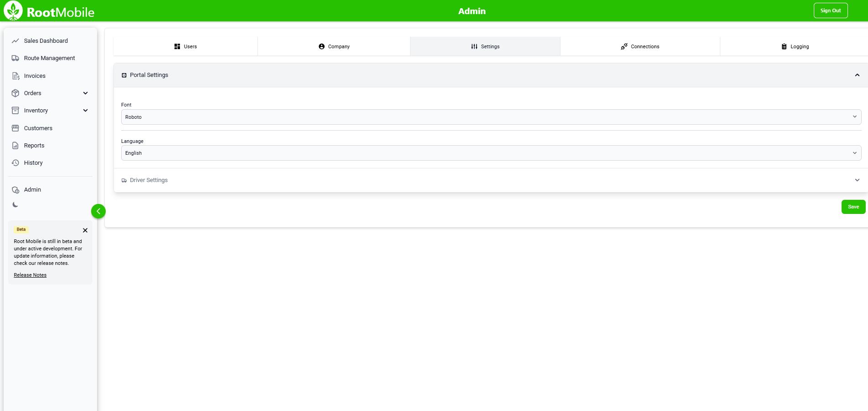Select the Settings tab
Viewport: 868px width, 411px height.
[x=485, y=46]
